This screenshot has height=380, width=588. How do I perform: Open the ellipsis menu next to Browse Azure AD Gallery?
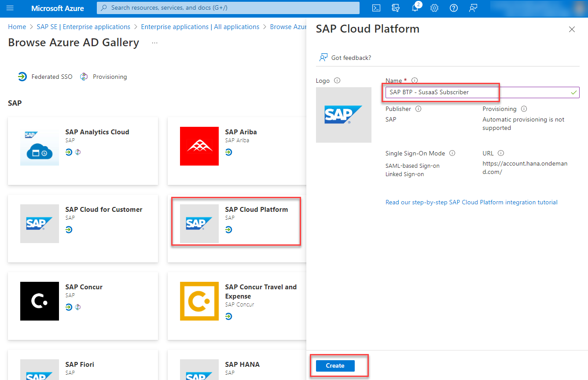pyautogui.click(x=154, y=43)
